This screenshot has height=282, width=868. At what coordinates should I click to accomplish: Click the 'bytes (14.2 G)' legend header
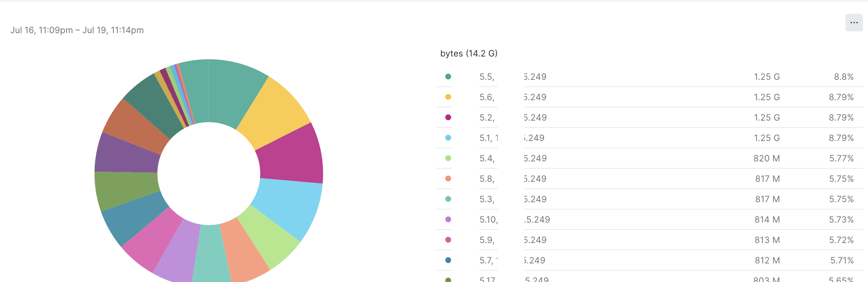click(469, 54)
